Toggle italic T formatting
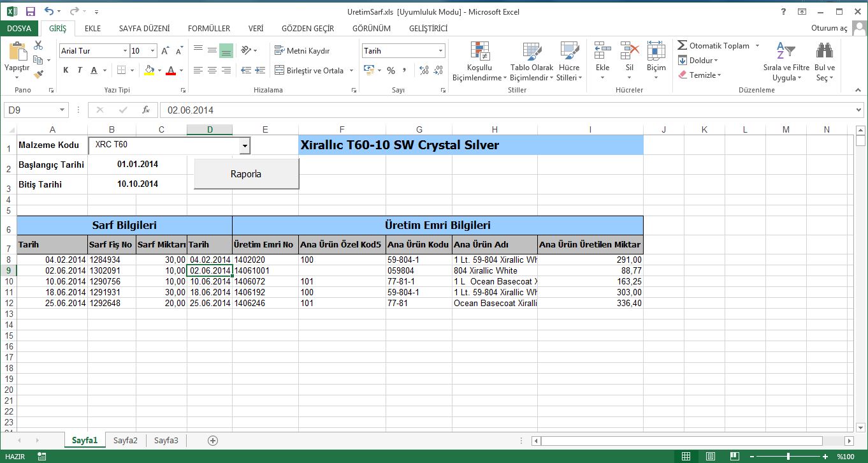 pos(80,71)
